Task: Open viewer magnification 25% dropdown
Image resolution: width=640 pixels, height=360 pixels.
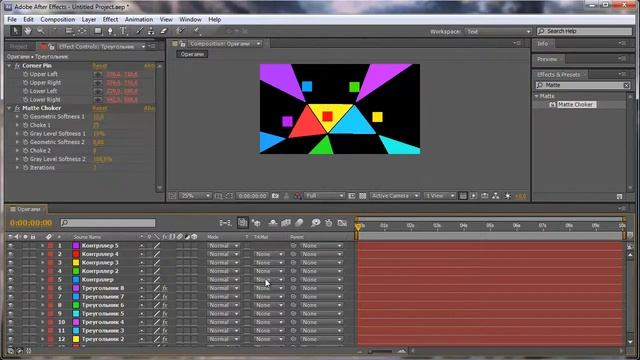Action: click(196, 196)
